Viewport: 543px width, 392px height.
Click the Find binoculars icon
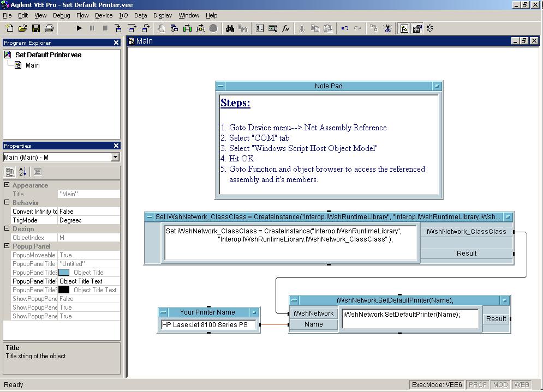(230, 28)
